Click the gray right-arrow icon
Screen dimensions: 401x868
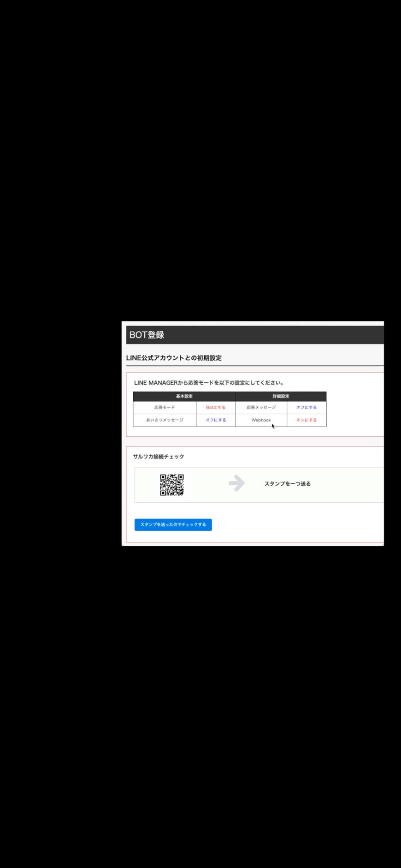(236, 483)
